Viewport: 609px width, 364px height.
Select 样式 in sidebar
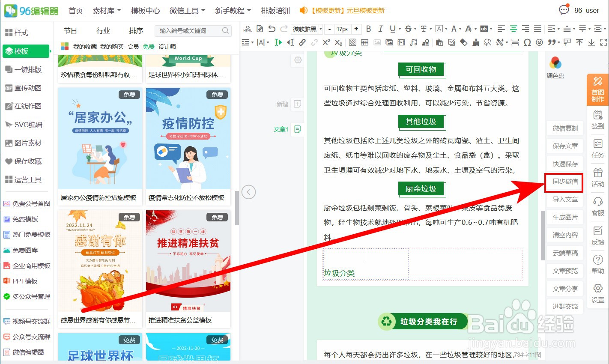point(16,33)
